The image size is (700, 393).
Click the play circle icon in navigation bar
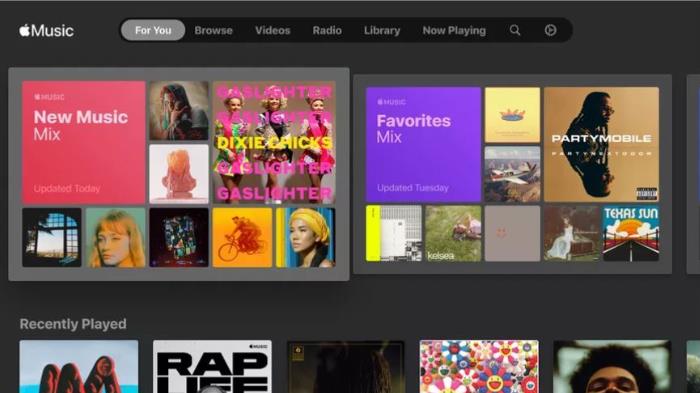pos(550,30)
